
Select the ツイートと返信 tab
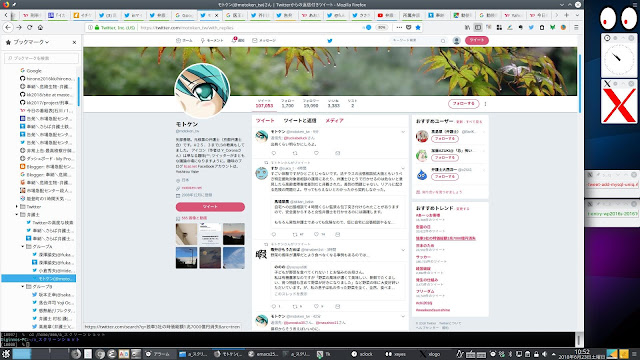pos(300,121)
